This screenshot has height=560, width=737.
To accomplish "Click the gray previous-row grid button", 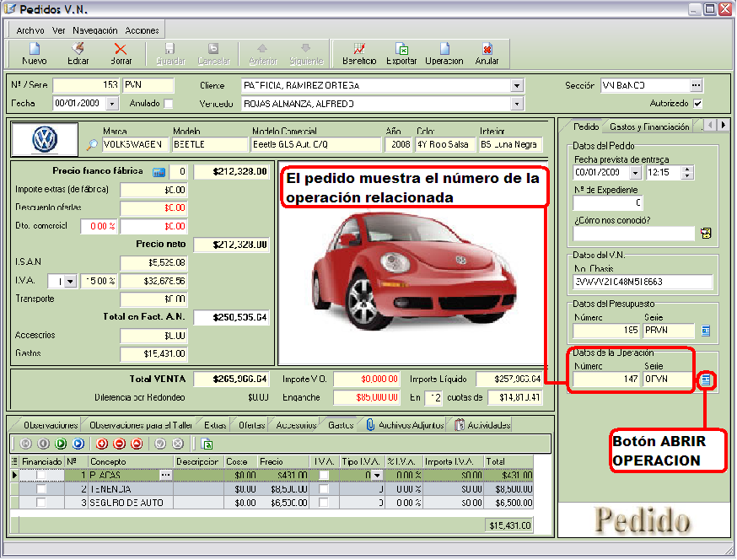I will (x=43, y=444).
